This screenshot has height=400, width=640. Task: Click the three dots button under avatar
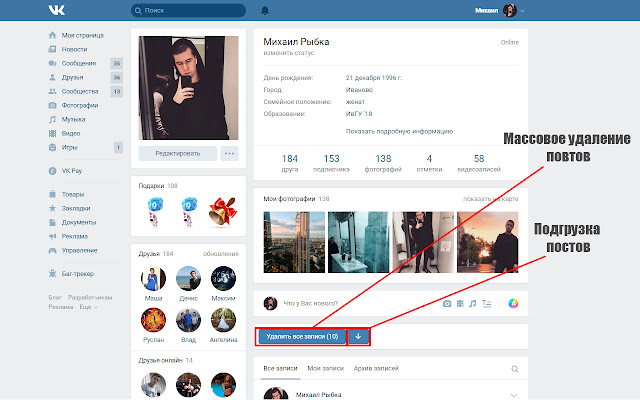point(230,154)
